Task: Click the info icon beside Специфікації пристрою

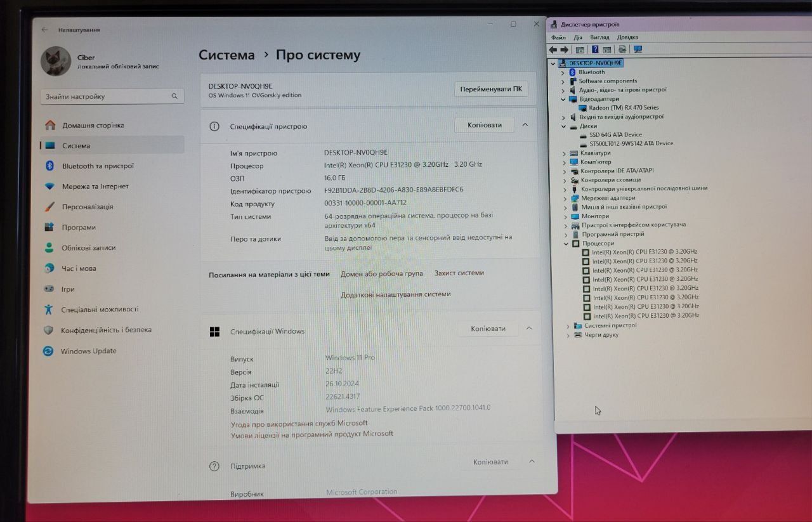Action: pos(214,126)
